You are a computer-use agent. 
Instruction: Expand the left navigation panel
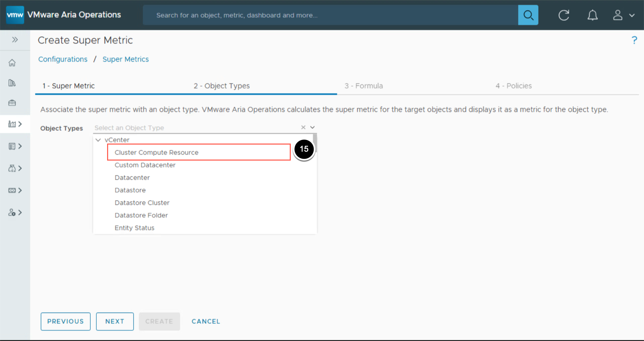click(x=15, y=40)
